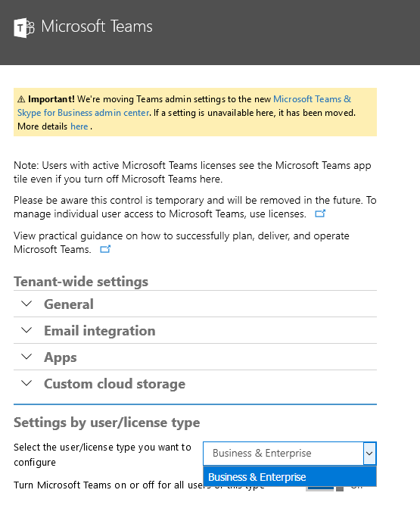420x524 pixels.
Task: Expand the Apps section chevron
Action: 26,357
